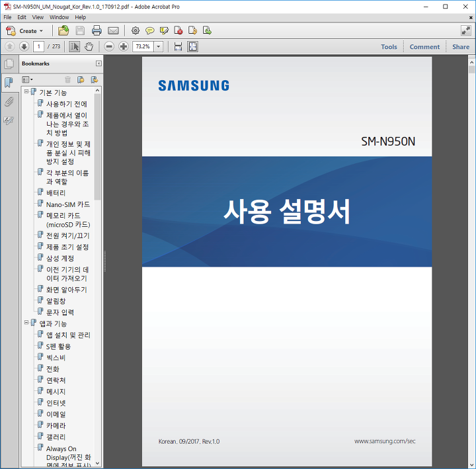Open the Edit menu

[x=22, y=17]
